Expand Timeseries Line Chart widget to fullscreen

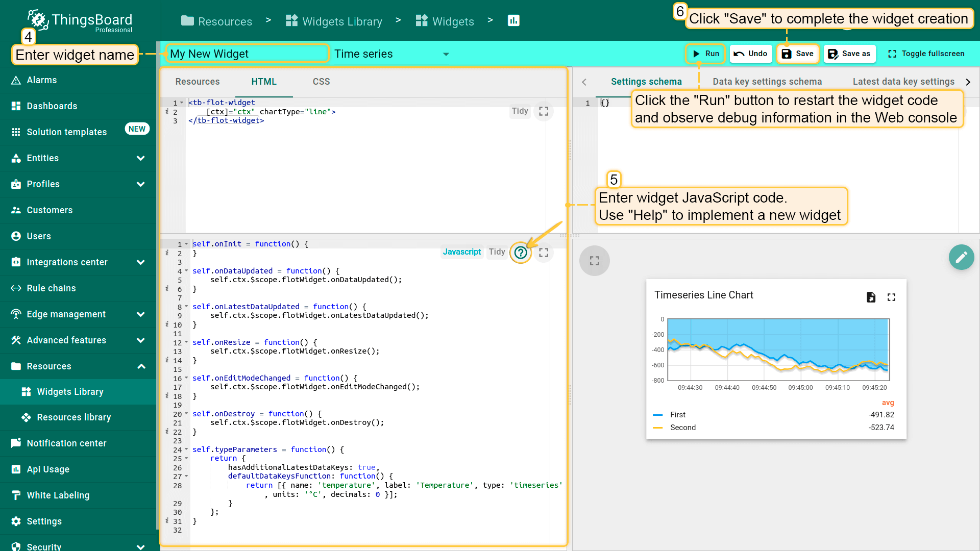coord(891,297)
